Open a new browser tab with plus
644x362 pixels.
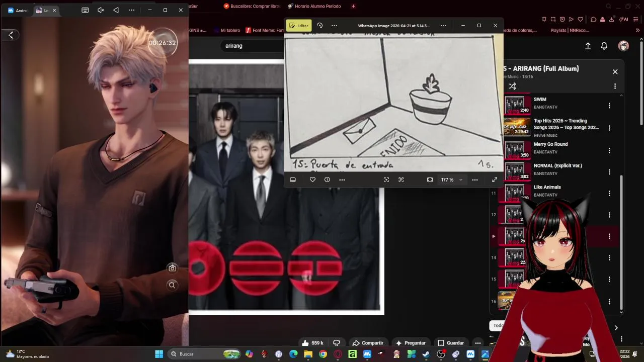(353, 6)
